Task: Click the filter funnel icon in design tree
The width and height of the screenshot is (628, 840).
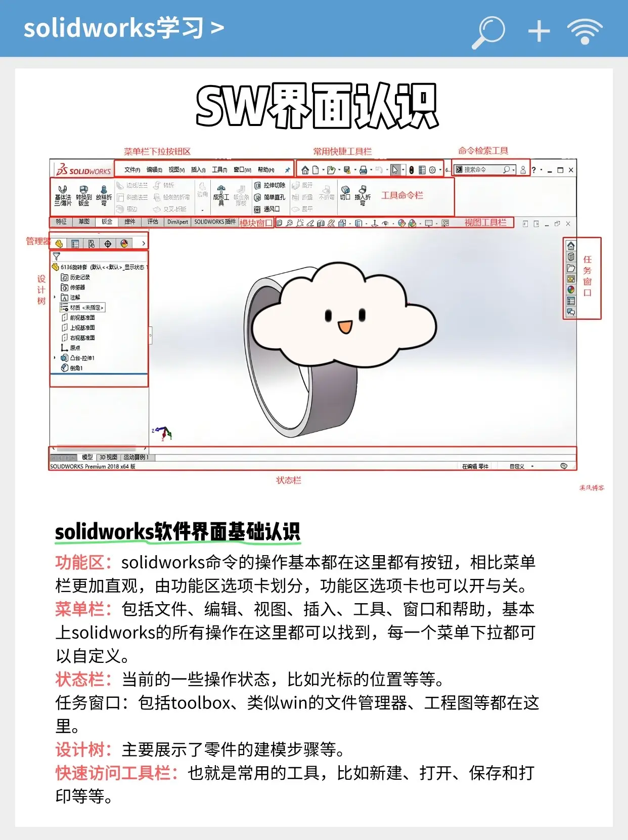Action: click(x=56, y=257)
